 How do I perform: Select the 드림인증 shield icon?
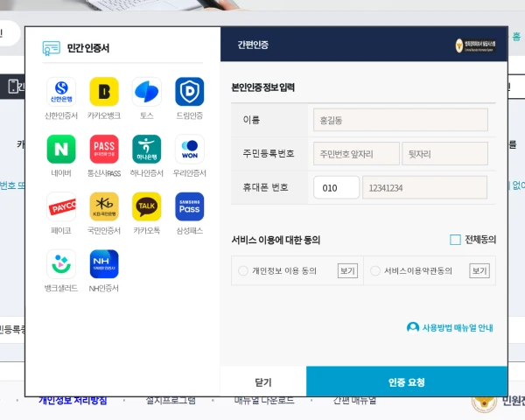(x=190, y=92)
